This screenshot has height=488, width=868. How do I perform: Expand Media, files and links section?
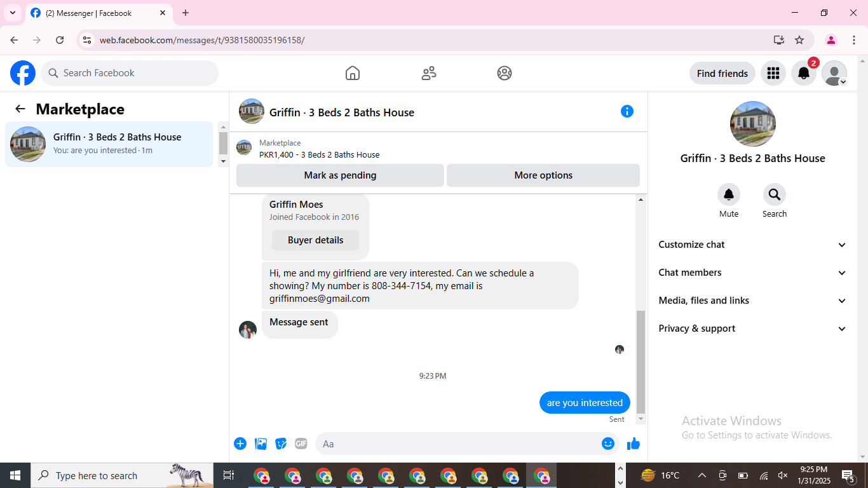752,301
